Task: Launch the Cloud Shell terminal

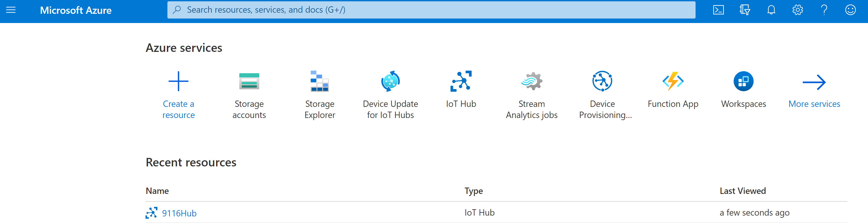Action: [x=718, y=10]
